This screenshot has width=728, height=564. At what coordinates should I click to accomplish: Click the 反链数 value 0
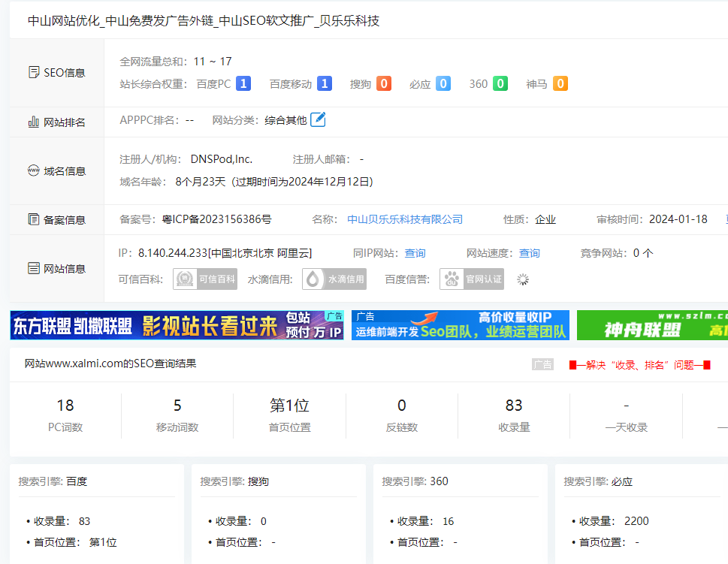coord(402,406)
